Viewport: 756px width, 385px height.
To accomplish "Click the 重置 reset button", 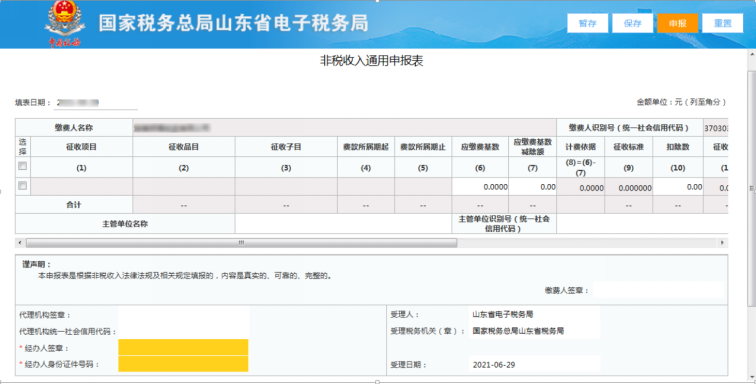I will pyautogui.click(x=722, y=23).
